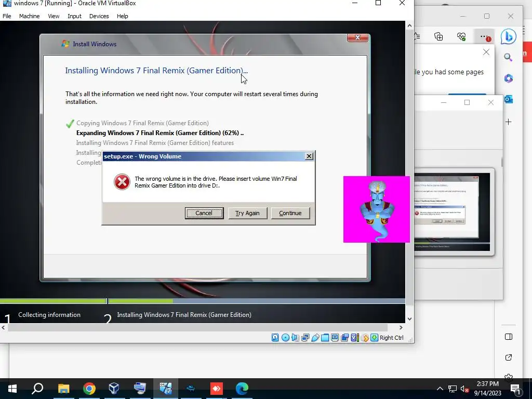The width and height of the screenshot is (532, 399).
Task: Click the taskbar search magnifier
Action: point(37,389)
